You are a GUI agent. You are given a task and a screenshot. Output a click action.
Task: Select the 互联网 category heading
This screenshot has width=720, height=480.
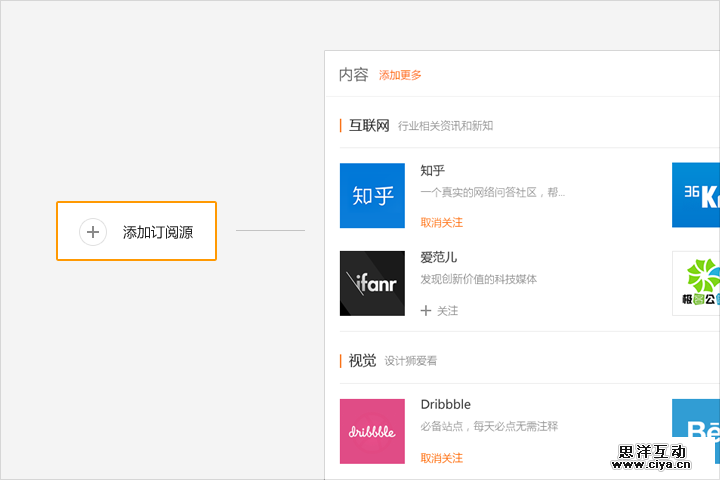point(369,125)
